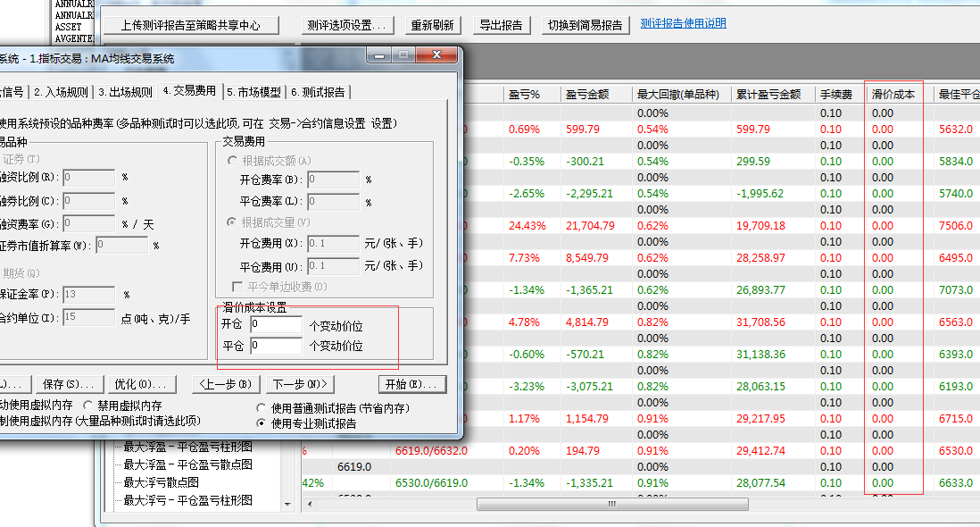Switch to the 5.市场模型 tab
The width and height of the screenshot is (980, 527).
(x=253, y=92)
